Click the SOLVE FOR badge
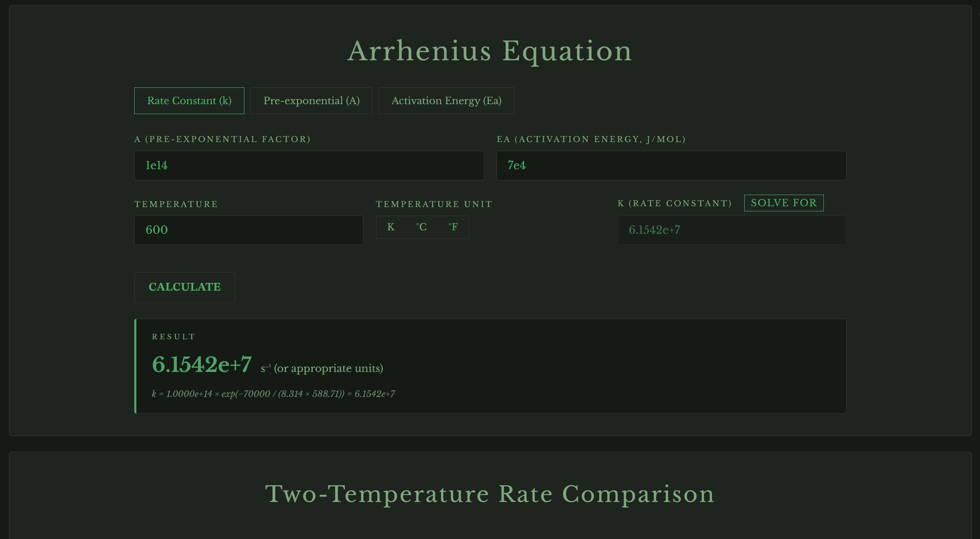980x539 pixels. pos(784,203)
